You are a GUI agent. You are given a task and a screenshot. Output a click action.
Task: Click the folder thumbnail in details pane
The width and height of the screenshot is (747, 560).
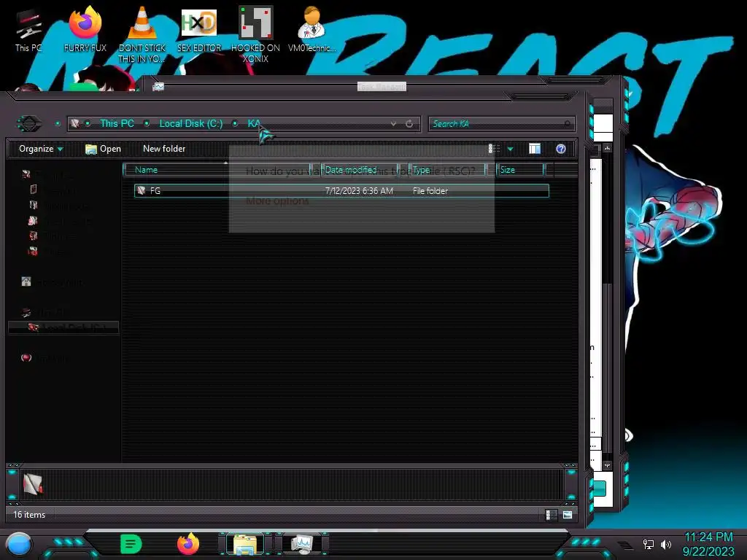tap(33, 484)
